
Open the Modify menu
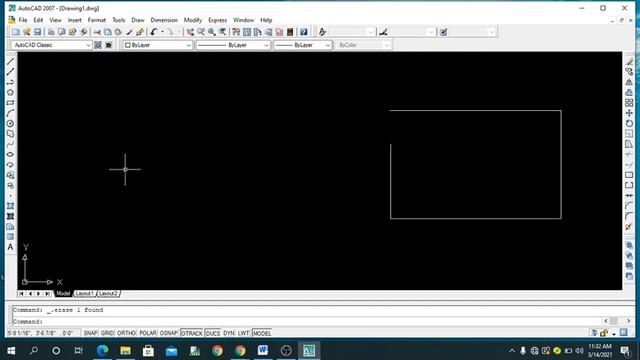(193, 20)
